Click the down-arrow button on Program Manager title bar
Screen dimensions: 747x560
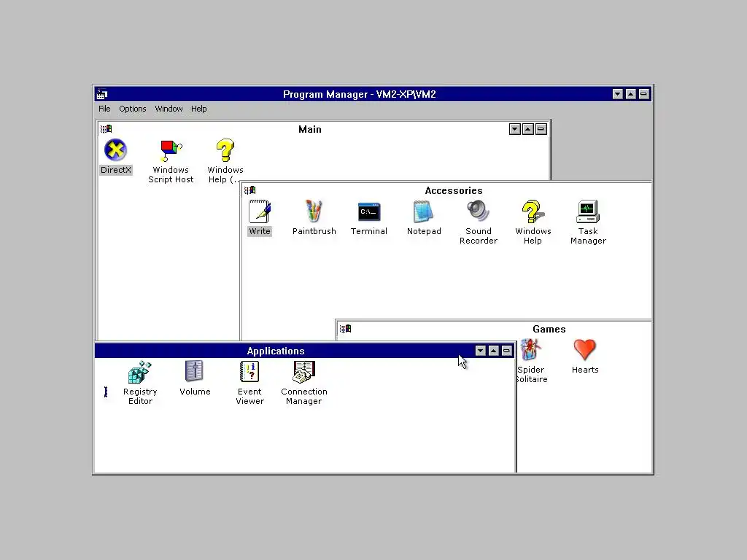(617, 94)
